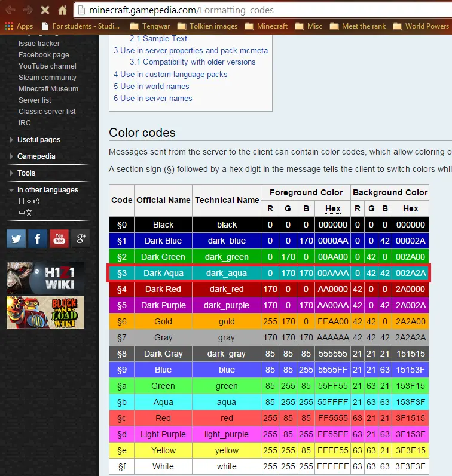This screenshot has width=452, height=476.
Task: Open the H1Z1 Wiki banner
Action: pyautogui.click(x=45, y=278)
